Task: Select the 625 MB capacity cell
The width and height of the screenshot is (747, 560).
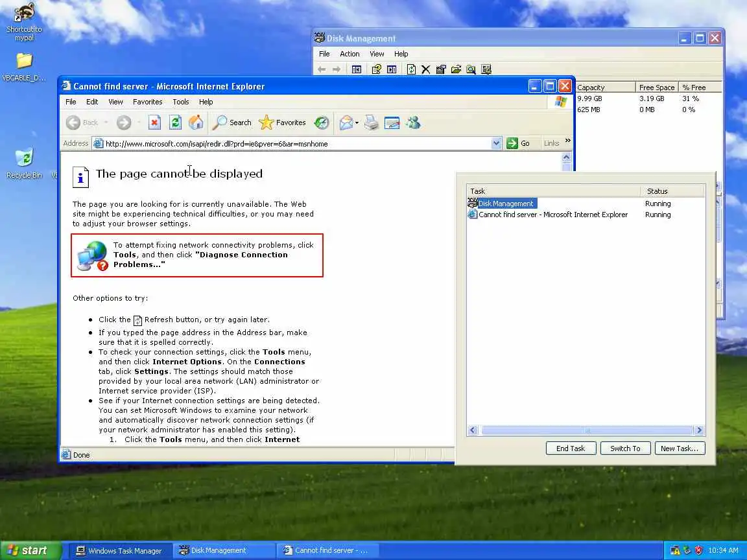Action: pyautogui.click(x=589, y=110)
